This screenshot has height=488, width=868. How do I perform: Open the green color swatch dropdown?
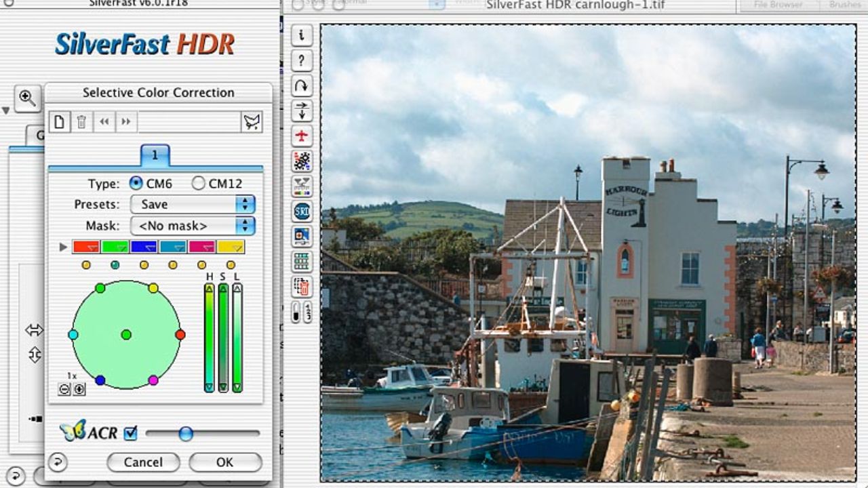[x=115, y=247]
